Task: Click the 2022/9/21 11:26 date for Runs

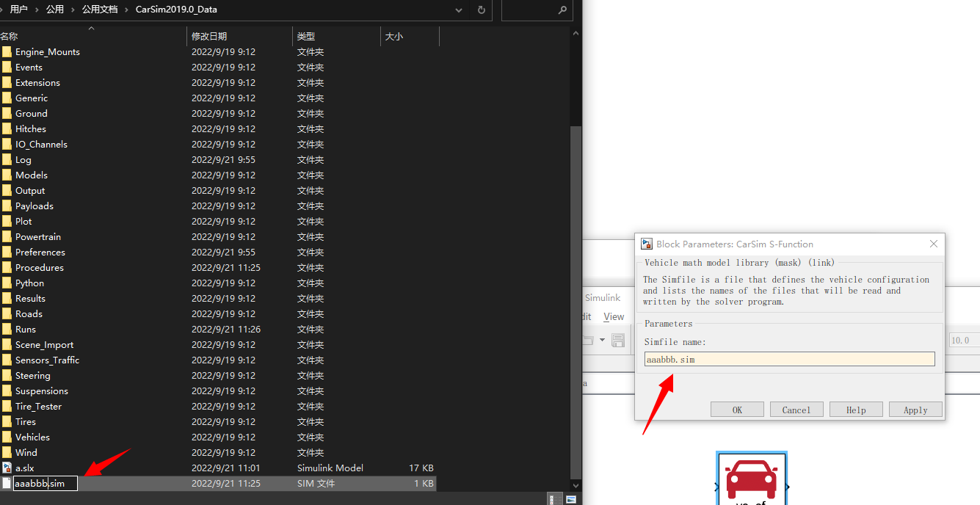Action: (x=226, y=330)
